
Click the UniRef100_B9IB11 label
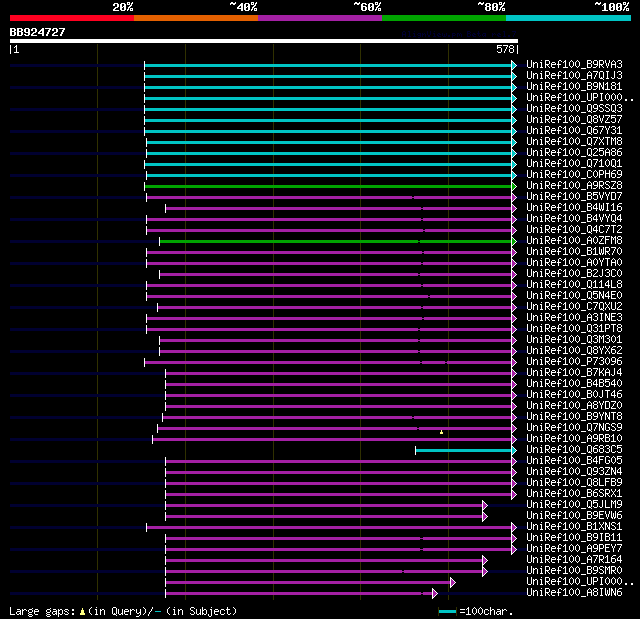click(574, 538)
